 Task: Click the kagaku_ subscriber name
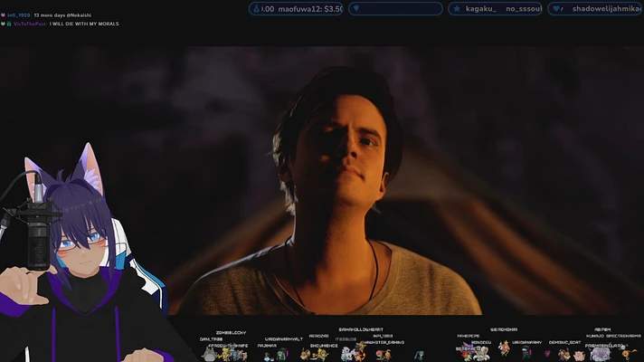[481, 9]
